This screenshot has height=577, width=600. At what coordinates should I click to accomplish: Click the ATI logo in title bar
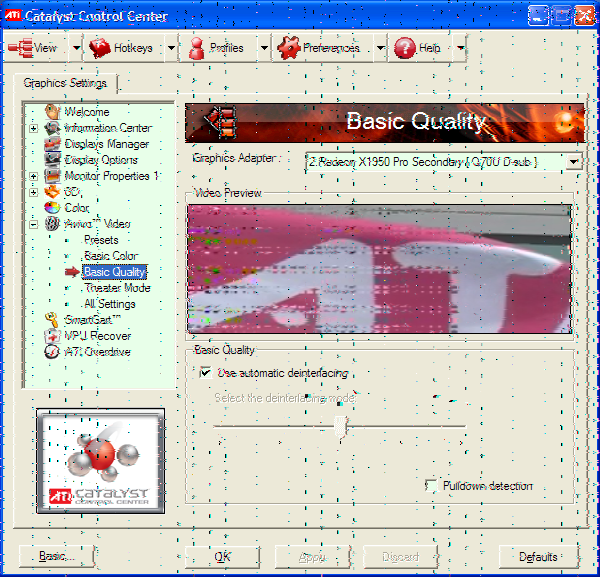13,15
